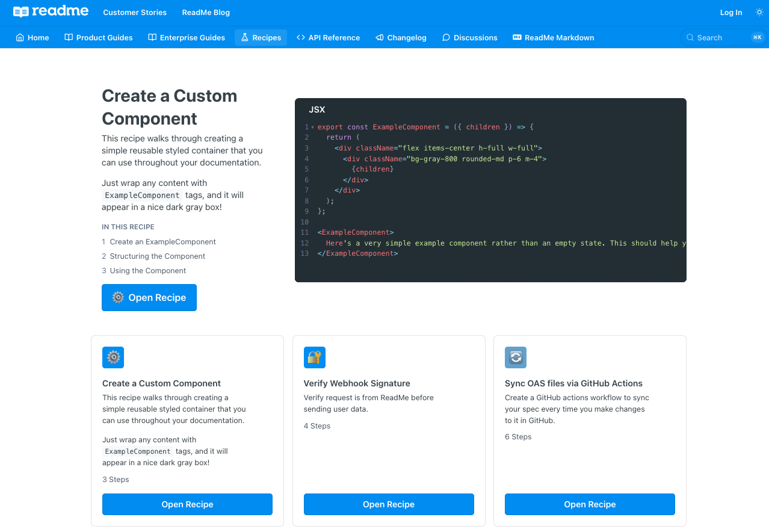Click the magnifier icon in search box

coord(690,37)
